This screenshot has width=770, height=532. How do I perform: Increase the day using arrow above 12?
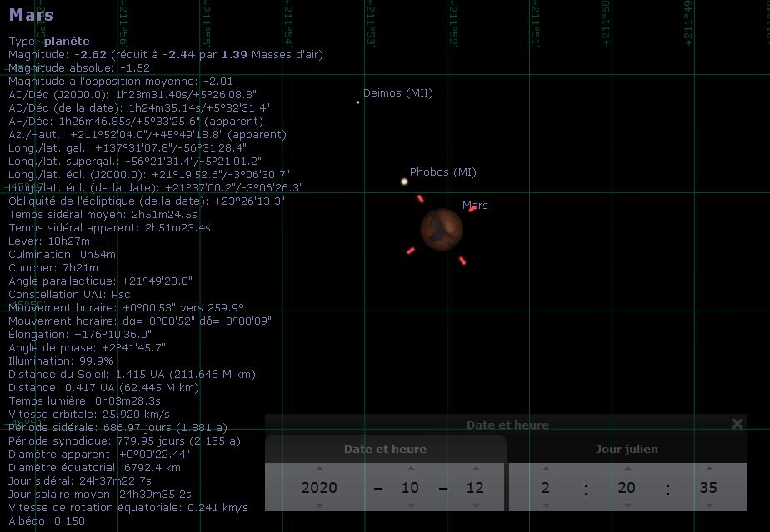475,470
